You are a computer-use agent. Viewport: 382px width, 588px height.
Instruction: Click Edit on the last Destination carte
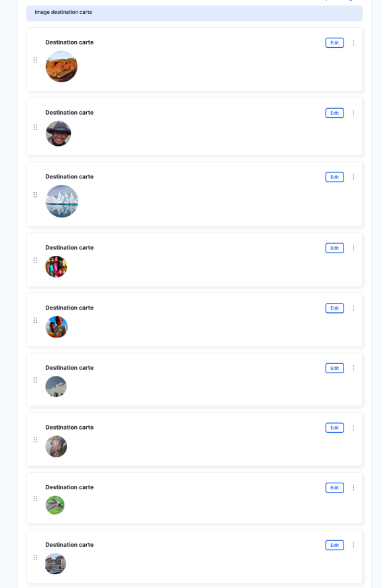334,545
